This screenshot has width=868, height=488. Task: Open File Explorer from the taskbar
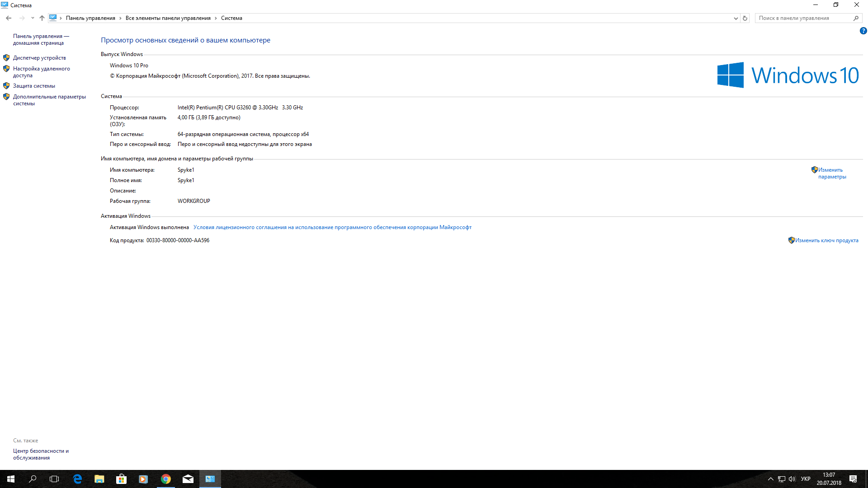tap(99, 479)
